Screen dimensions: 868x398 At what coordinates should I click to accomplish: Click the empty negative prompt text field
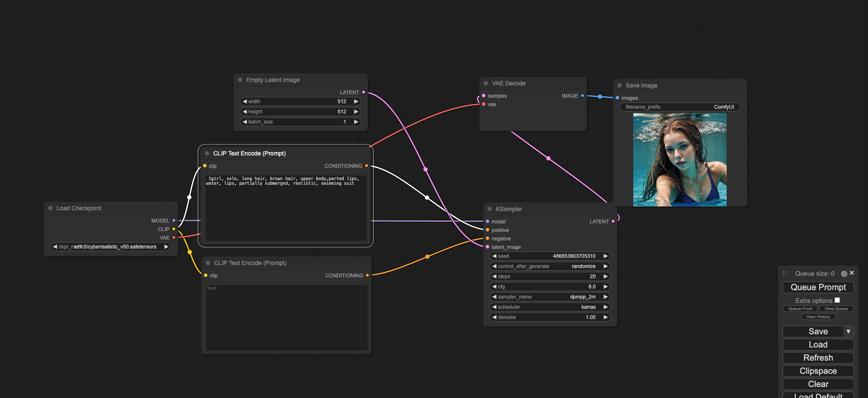point(287,317)
